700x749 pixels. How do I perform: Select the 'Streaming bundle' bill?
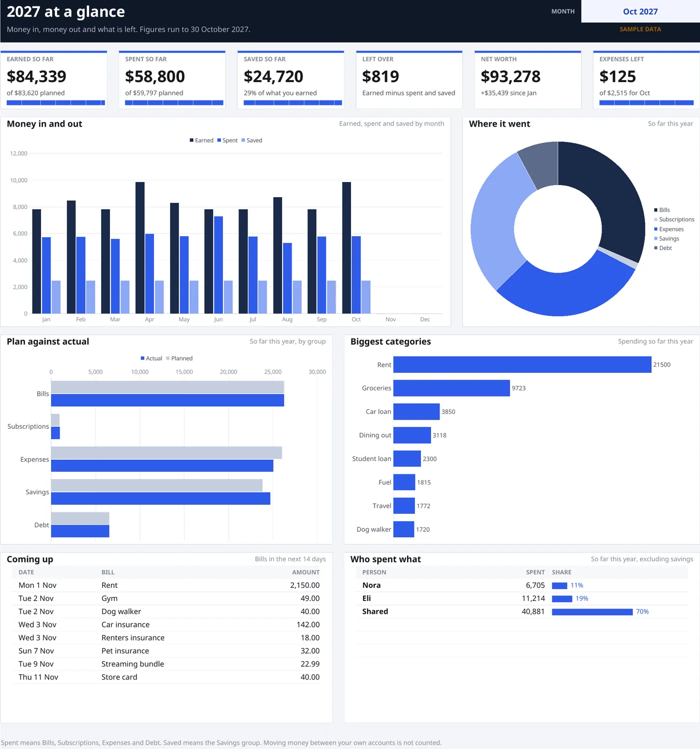[166, 664]
